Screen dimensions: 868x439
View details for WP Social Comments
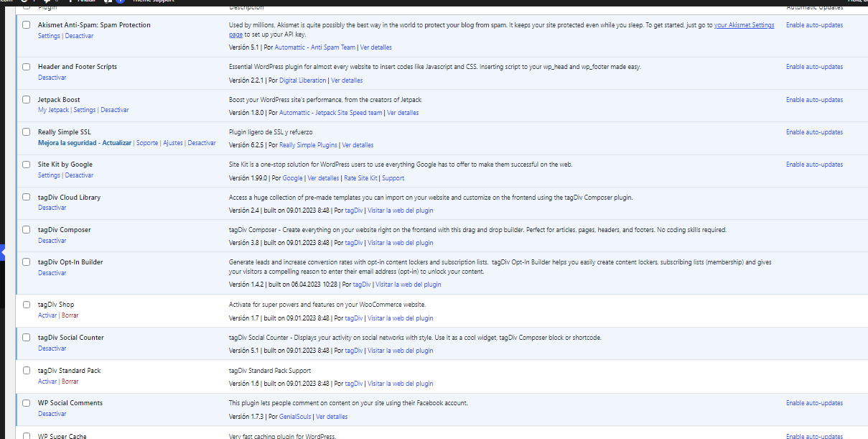[x=332, y=417]
